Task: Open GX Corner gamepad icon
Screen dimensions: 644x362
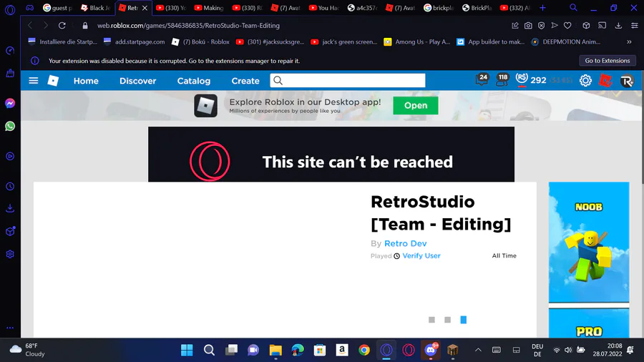Action: tap(30, 8)
